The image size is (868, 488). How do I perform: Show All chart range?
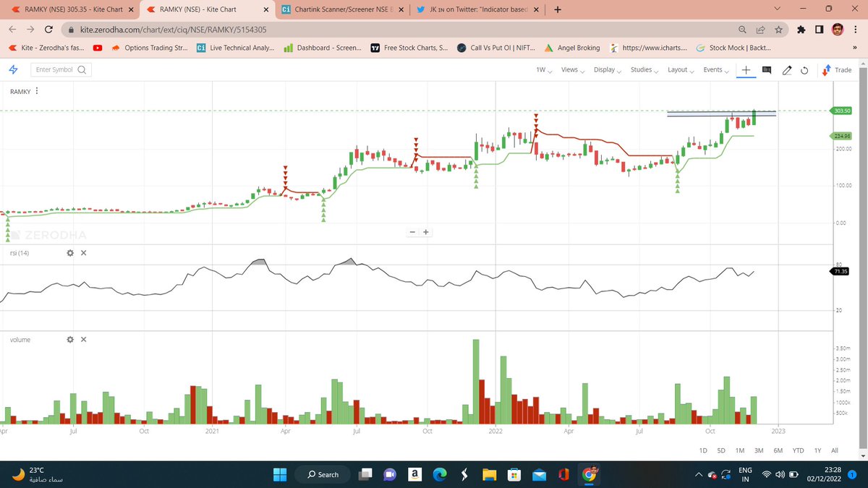click(x=835, y=450)
